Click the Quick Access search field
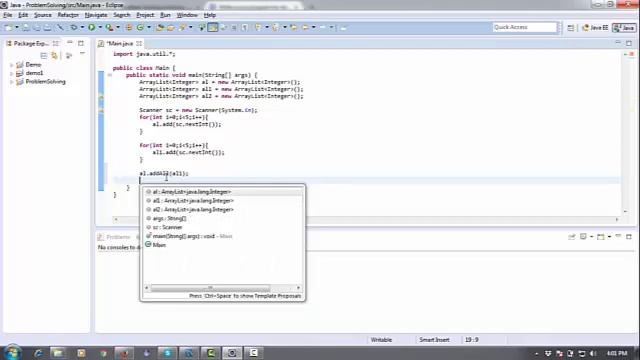640x360 pixels. click(x=524, y=27)
